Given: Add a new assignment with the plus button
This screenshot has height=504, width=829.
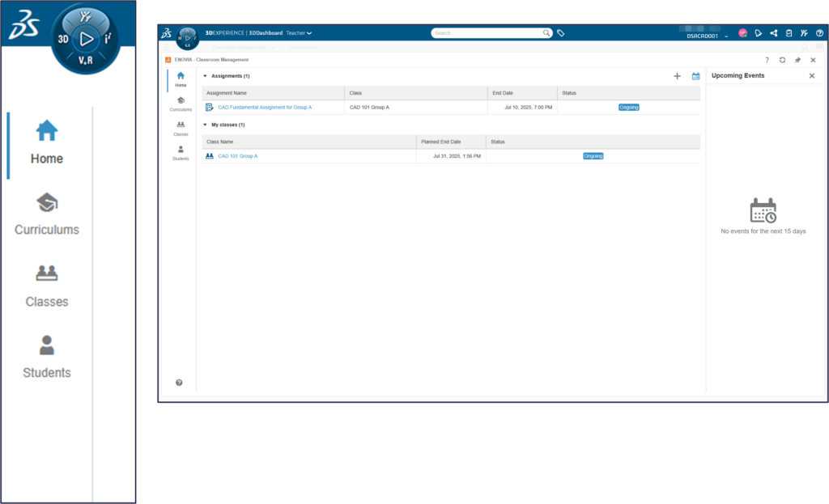Looking at the screenshot, I should 678,75.
